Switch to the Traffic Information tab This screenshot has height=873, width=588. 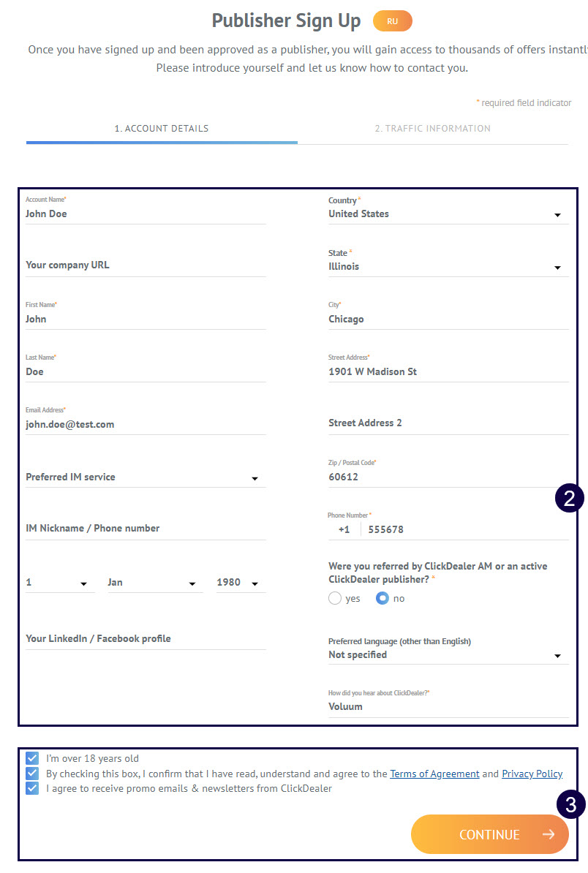(x=432, y=129)
